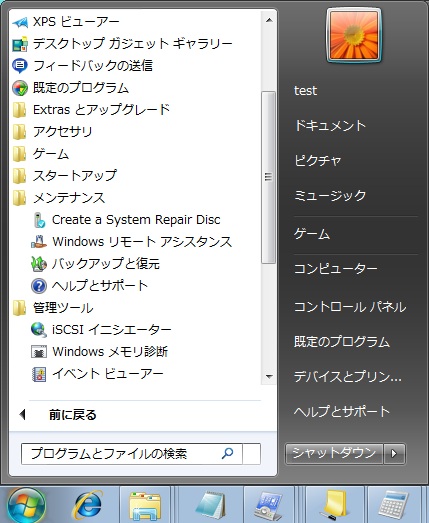Open ドキュメント in the right pane
This screenshot has height=523, width=429.
[330, 125]
